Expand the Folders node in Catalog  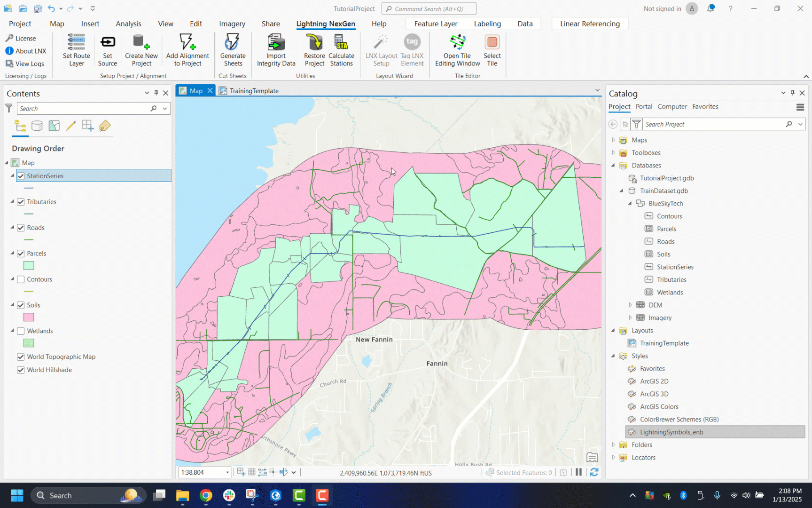[x=613, y=445]
